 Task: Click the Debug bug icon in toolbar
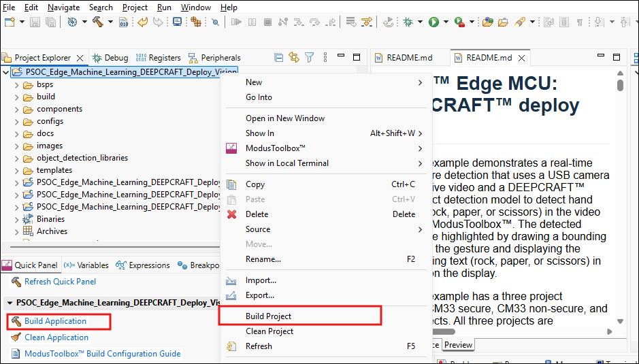(408, 22)
